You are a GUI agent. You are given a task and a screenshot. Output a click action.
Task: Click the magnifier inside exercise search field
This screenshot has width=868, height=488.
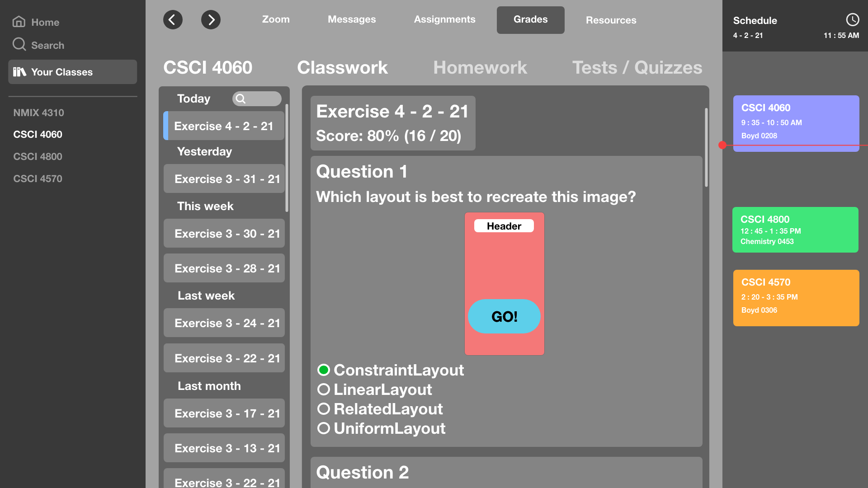coord(241,99)
